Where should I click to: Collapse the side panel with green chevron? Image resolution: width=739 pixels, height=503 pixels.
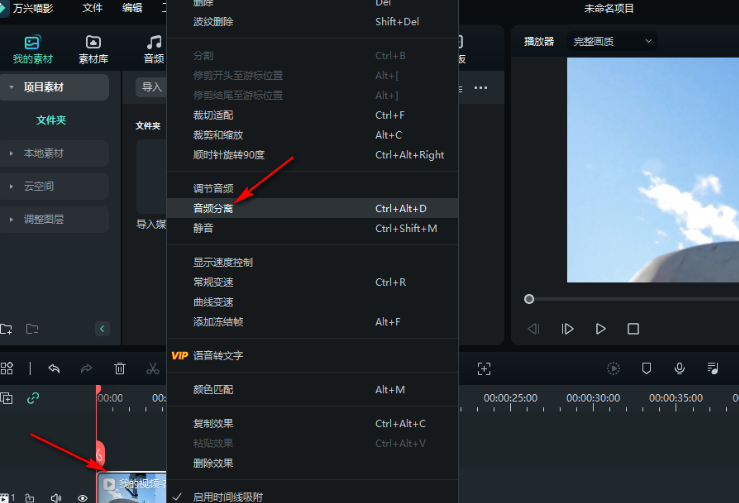click(102, 329)
